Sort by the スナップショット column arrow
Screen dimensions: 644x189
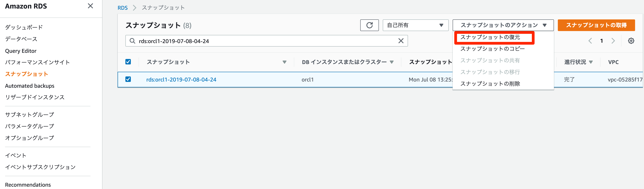(284, 62)
